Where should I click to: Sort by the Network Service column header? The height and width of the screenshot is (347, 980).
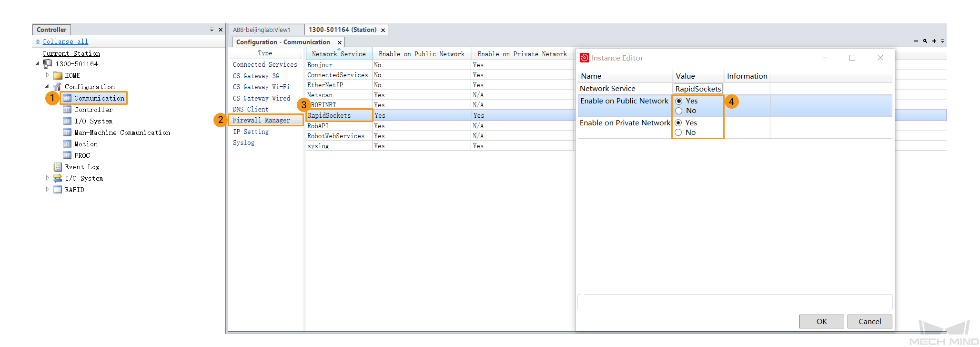coord(339,54)
